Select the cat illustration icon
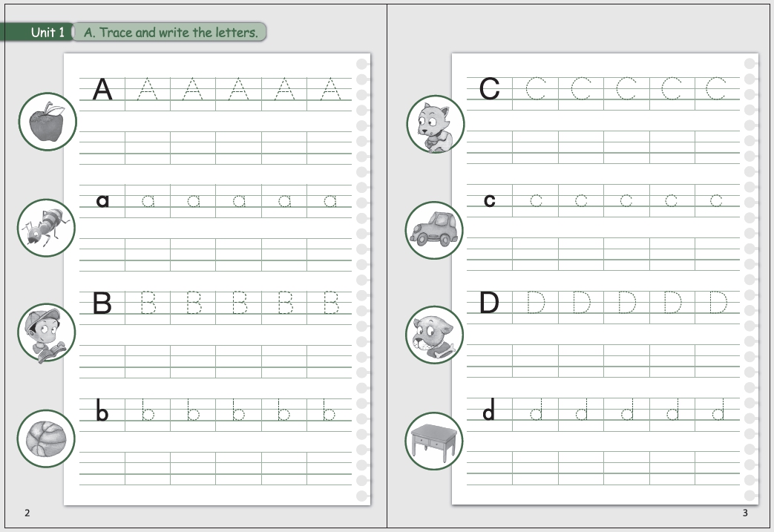The height and width of the screenshot is (532, 774). click(x=436, y=124)
